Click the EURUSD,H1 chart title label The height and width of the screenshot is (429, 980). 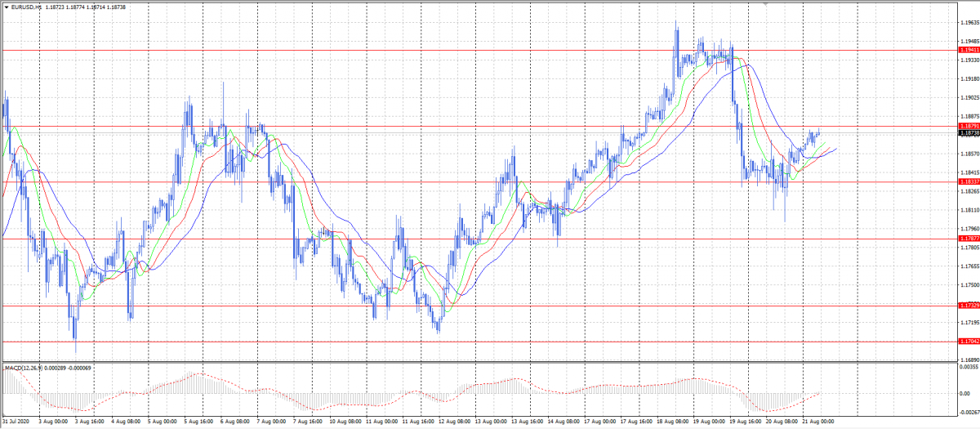[x=26, y=6]
